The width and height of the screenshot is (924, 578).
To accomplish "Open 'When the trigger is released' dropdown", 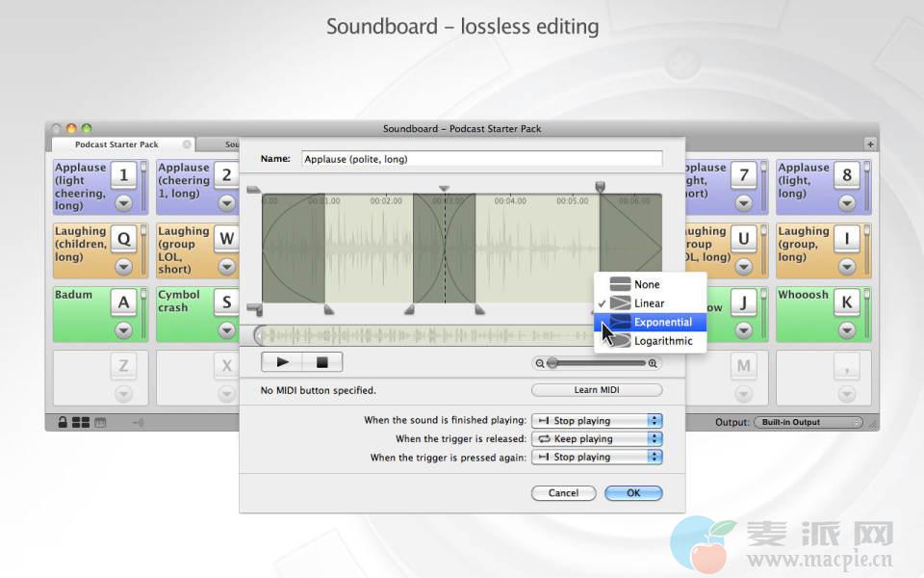I will [x=597, y=439].
